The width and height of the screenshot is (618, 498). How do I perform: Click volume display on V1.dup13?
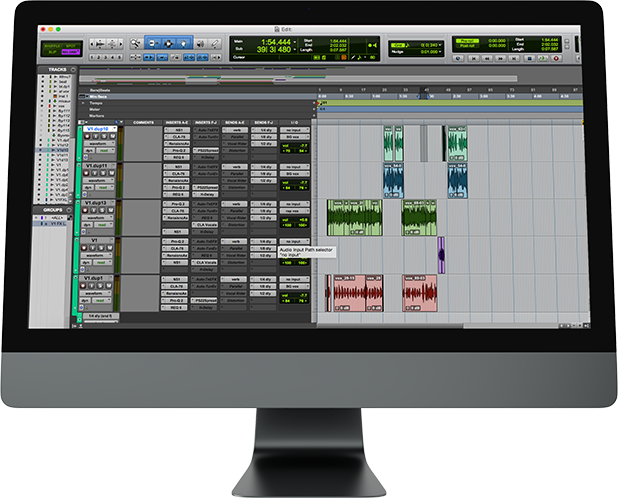point(294,219)
